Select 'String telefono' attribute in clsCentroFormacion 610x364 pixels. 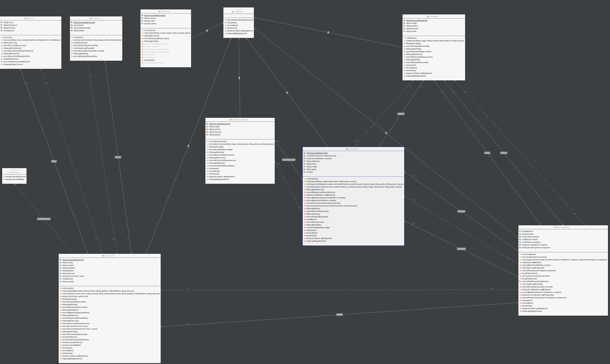(215, 135)
